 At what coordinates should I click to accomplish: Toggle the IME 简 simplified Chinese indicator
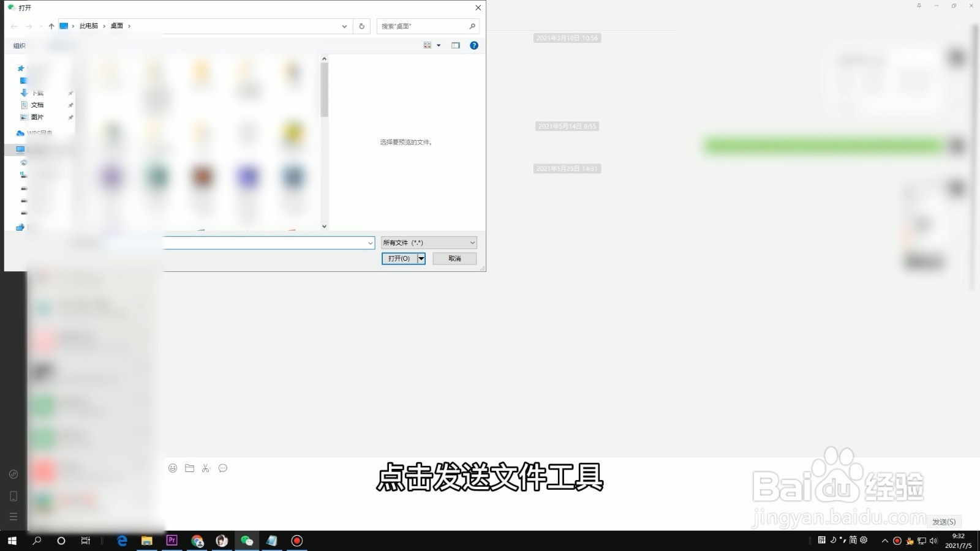coord(853,540)
